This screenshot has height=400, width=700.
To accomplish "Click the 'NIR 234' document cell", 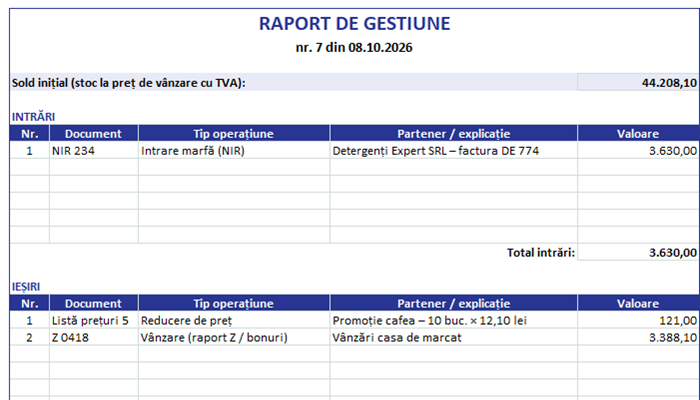I will point(94,150).
